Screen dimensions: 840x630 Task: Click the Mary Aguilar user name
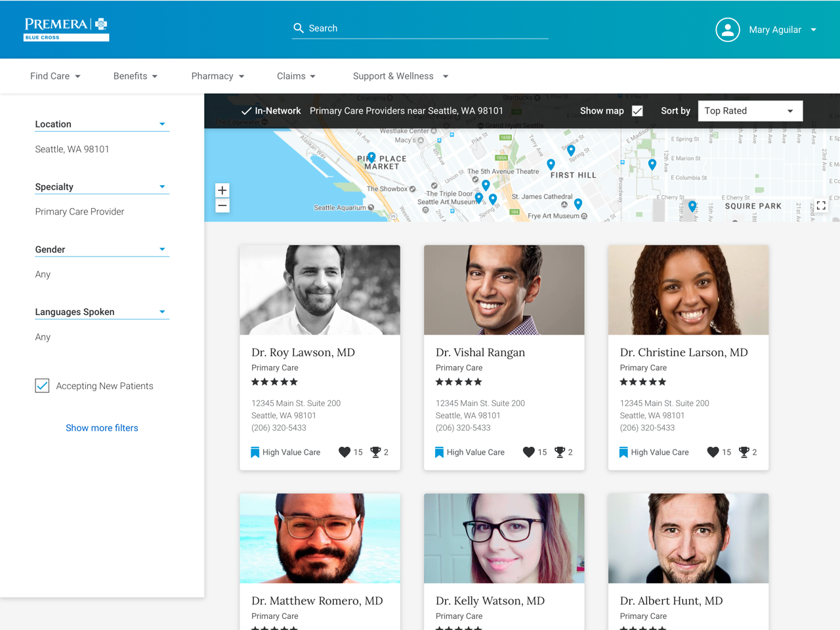pyautogui.click(x=775, y=30)
